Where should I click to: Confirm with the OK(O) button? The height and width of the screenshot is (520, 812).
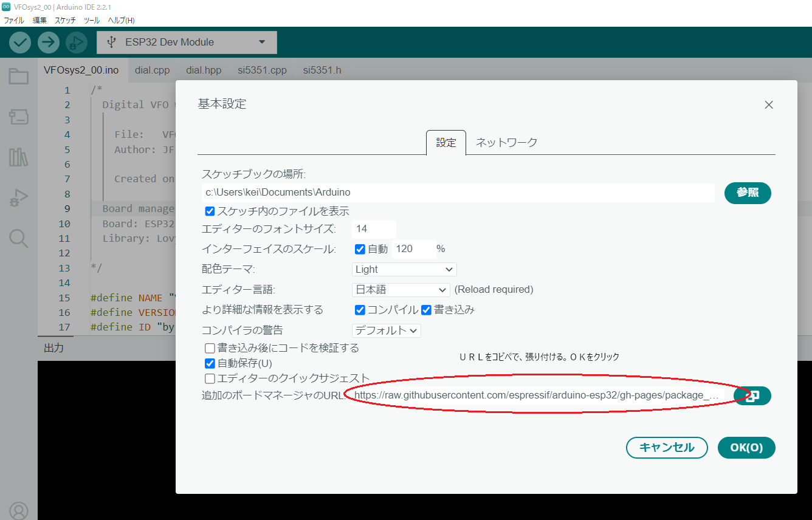pyautogui.click(x=746, y=448)
